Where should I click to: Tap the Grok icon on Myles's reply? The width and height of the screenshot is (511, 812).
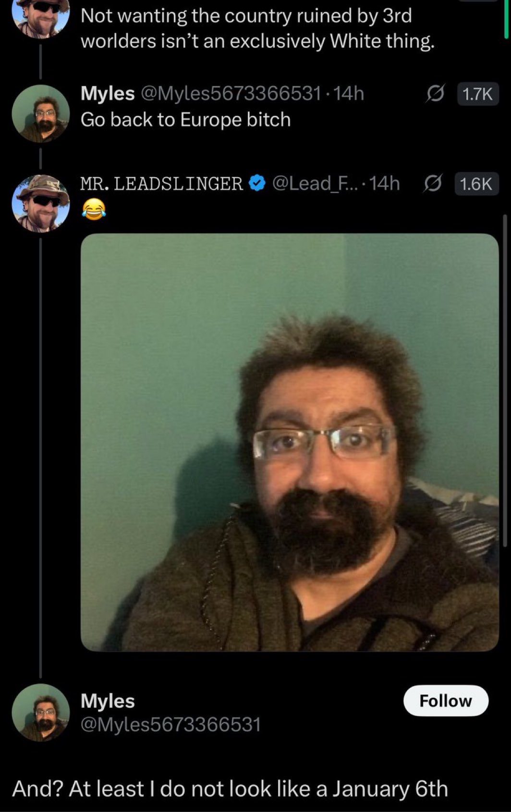(x=435, y=94)
